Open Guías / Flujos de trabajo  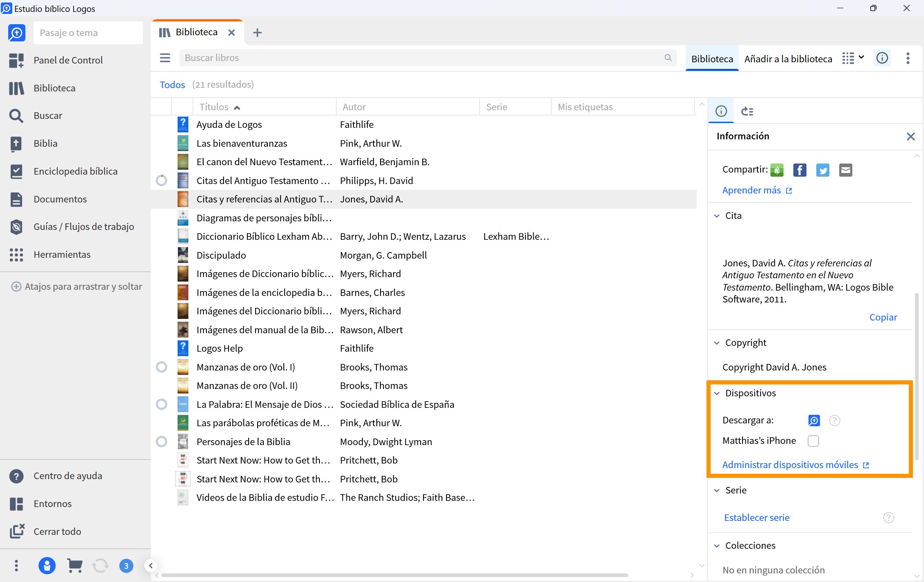coord(72,227)
